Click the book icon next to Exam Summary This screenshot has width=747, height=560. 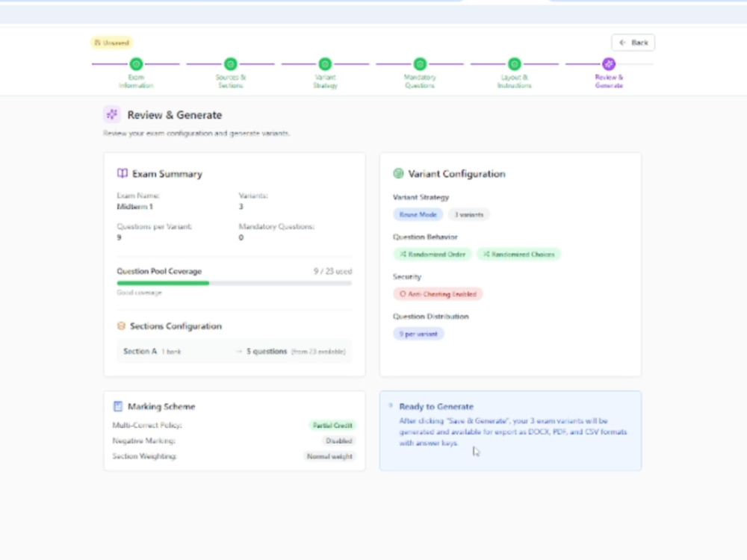tap(122, 173)
